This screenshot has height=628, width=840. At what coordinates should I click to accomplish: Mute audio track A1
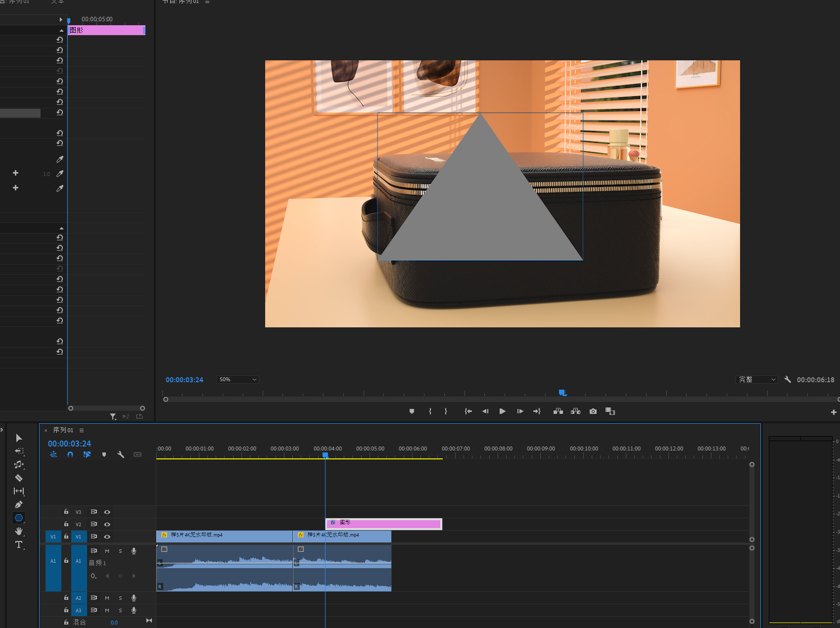(x=107, y=551)
